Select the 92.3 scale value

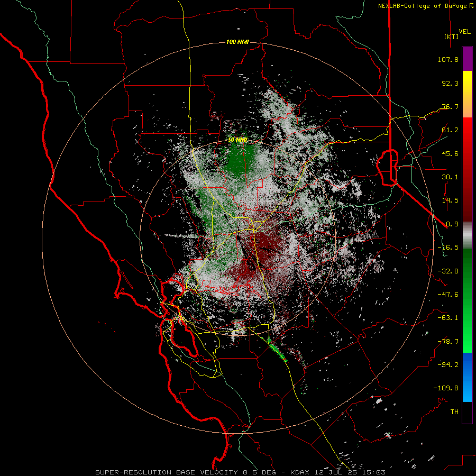[450, 83]
